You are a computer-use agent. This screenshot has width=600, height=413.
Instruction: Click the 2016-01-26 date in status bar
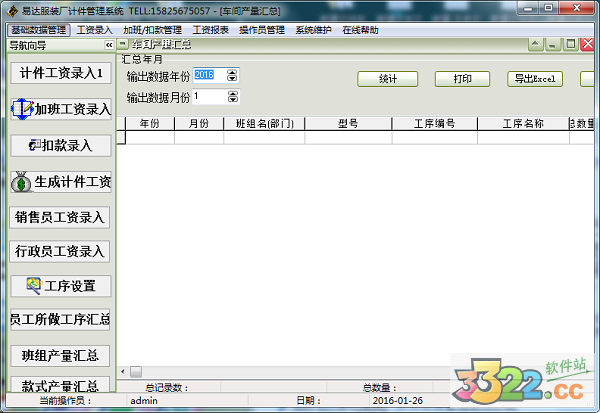tap(398, 400)
